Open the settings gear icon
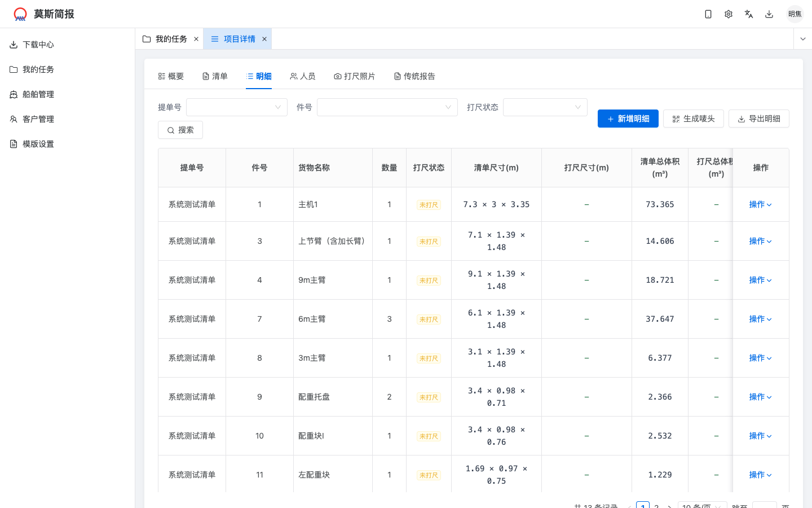Screen dimensions: 812x508 pos(728,14)
